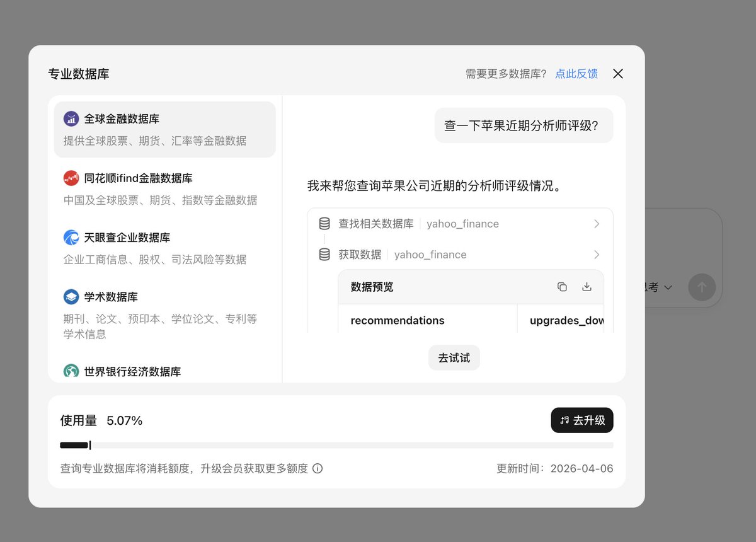Screen dimensions: 756x542
Task: Download the 数据预览 data
Action: (587, 287)
